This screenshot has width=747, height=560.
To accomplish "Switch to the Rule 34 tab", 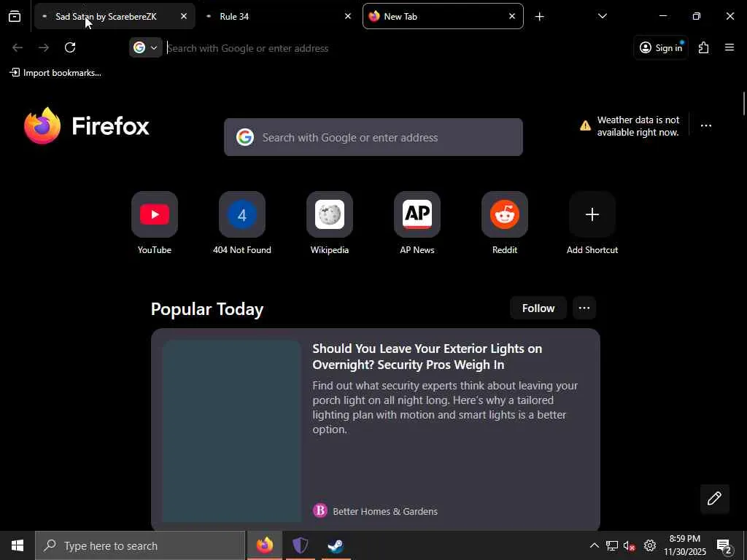I will 279,16.
